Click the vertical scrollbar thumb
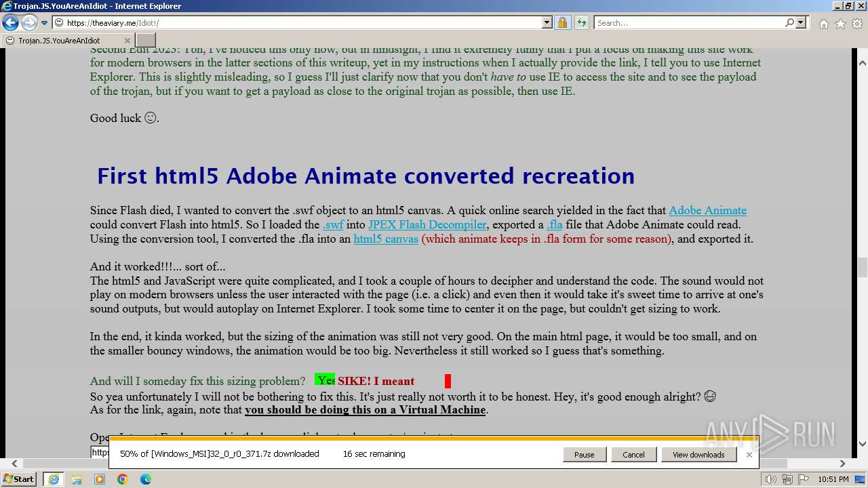868x488 pixels. click(x=862, y=268)
